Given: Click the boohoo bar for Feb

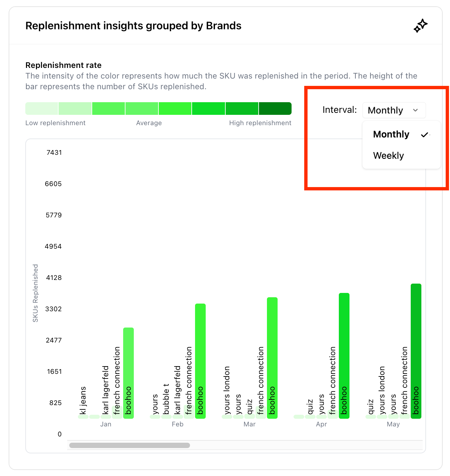Looking at the screenshot, I should [x=200, y=361].
